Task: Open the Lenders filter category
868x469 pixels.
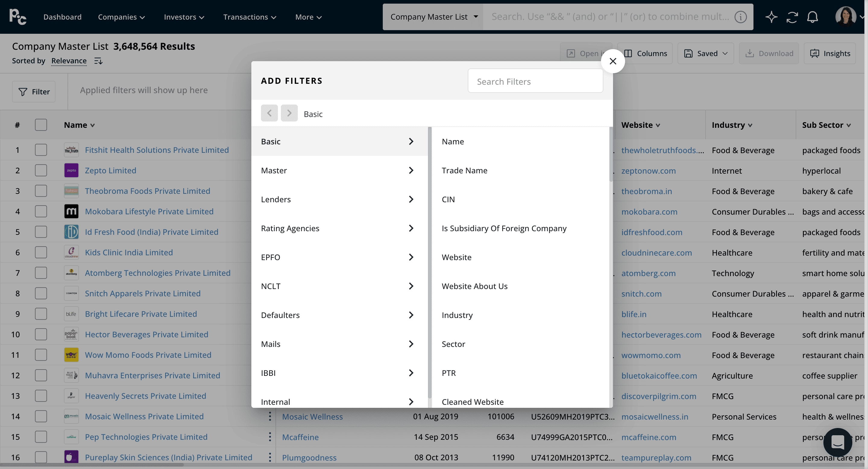Action: (339, 200)
